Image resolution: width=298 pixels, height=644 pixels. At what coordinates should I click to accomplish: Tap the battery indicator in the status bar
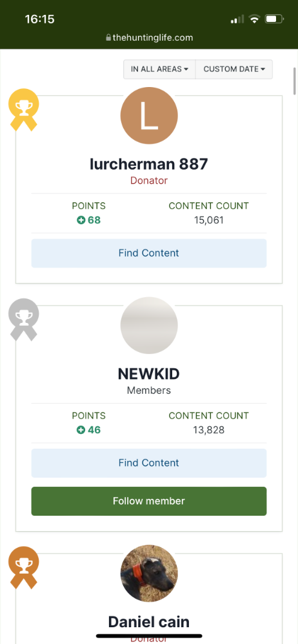[274, 19]
